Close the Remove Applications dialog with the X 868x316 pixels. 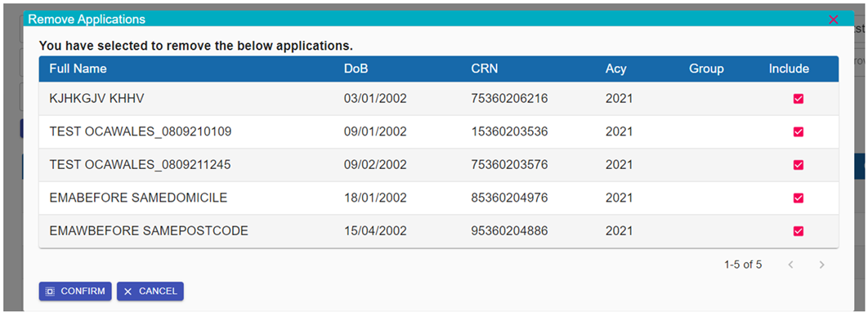tap(833, 20)
